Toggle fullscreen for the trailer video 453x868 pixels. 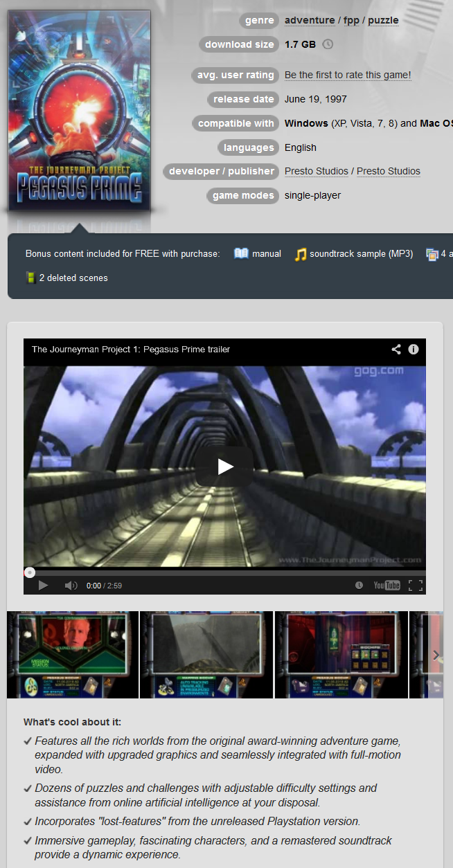tap(415, 586)
